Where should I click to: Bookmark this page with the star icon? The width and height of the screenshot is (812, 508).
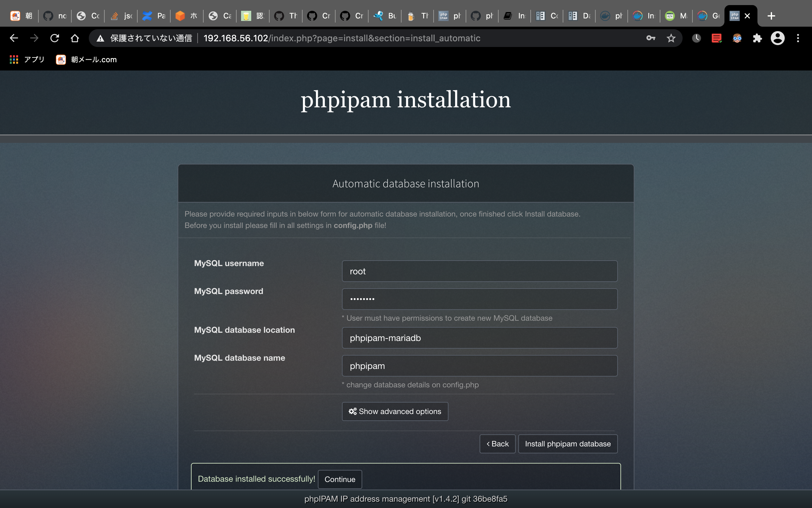coord(671,38)
